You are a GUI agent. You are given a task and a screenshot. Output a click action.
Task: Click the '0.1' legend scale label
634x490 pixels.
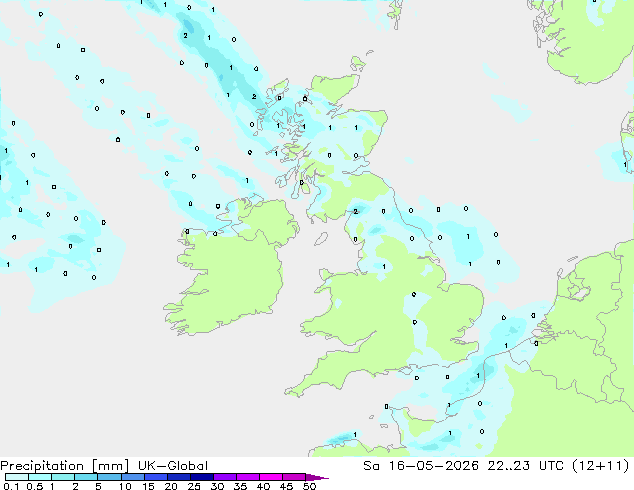pos(11,486)
